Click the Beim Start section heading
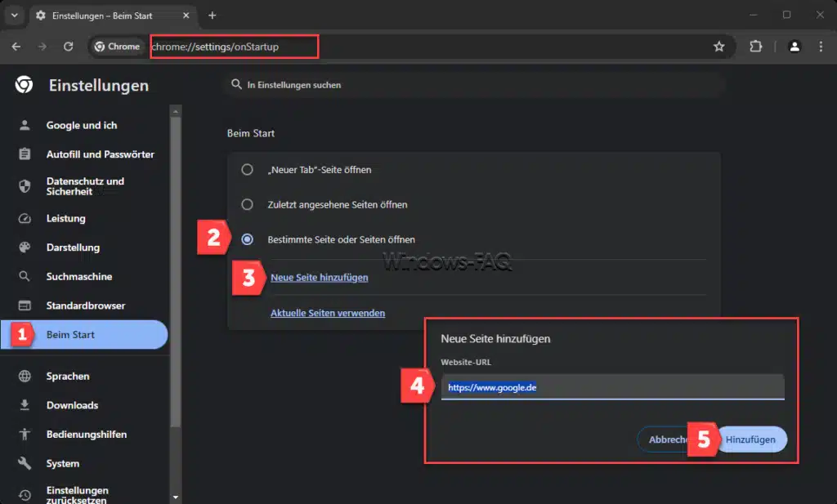Viewport: 837px width, 504px height. [251, 133]
